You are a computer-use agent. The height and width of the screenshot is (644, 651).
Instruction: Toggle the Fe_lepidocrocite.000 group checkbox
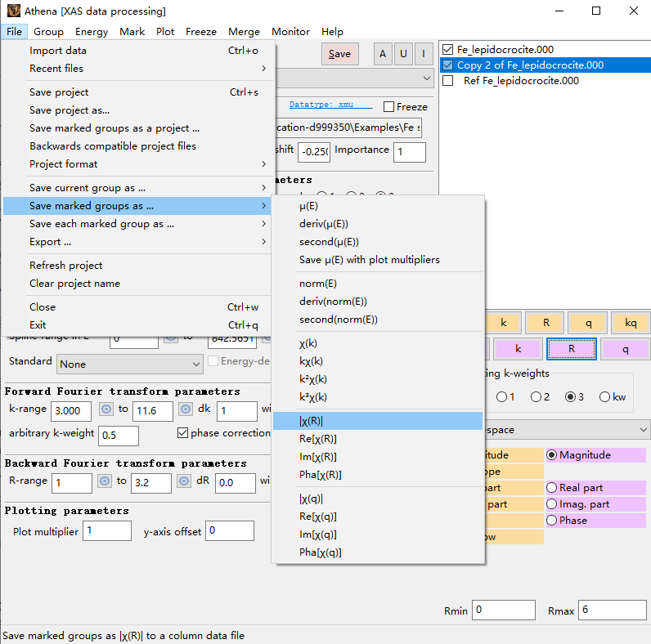click(x=447, y=49)
